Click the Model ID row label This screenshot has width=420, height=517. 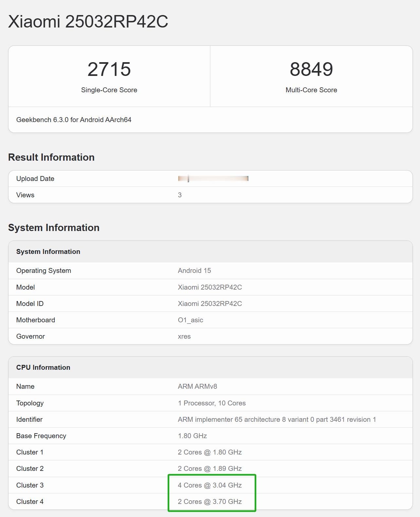30,304
